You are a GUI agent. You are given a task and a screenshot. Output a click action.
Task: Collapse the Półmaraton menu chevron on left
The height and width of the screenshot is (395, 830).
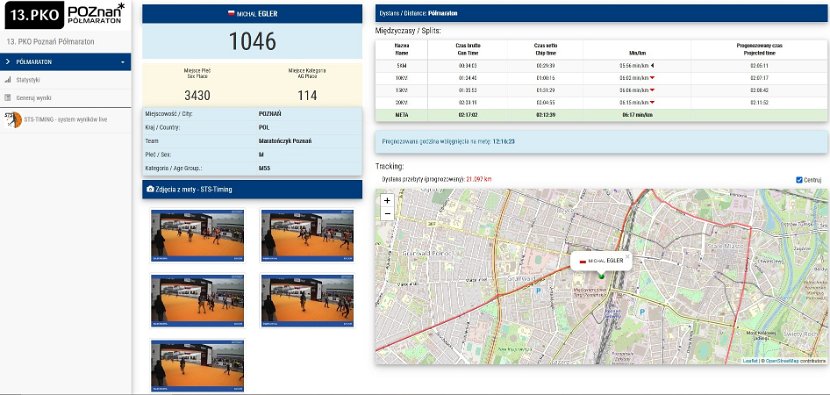click(7, 62)
